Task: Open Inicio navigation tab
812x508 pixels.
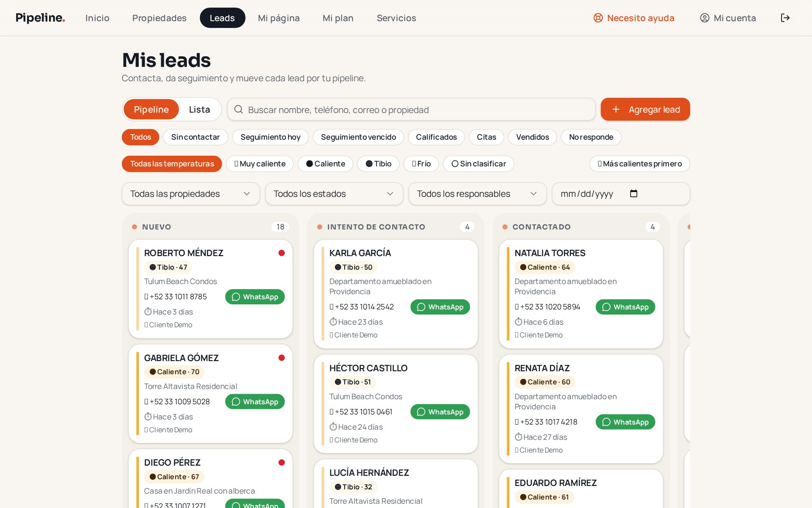Action: (x=97, y=18)
